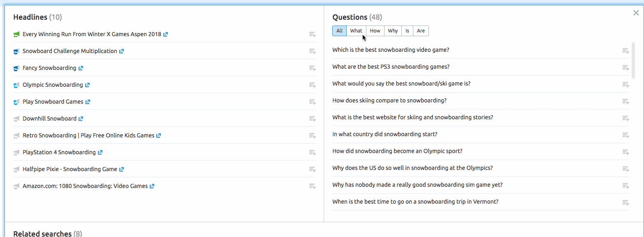Select the Are question filter
This screenshot has height=237, width=644.
421,31
